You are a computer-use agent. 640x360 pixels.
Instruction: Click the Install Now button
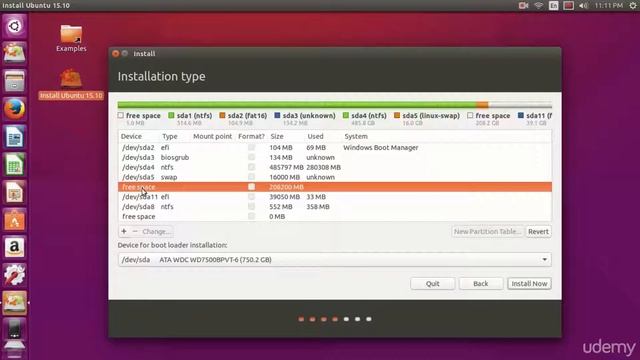529,284
